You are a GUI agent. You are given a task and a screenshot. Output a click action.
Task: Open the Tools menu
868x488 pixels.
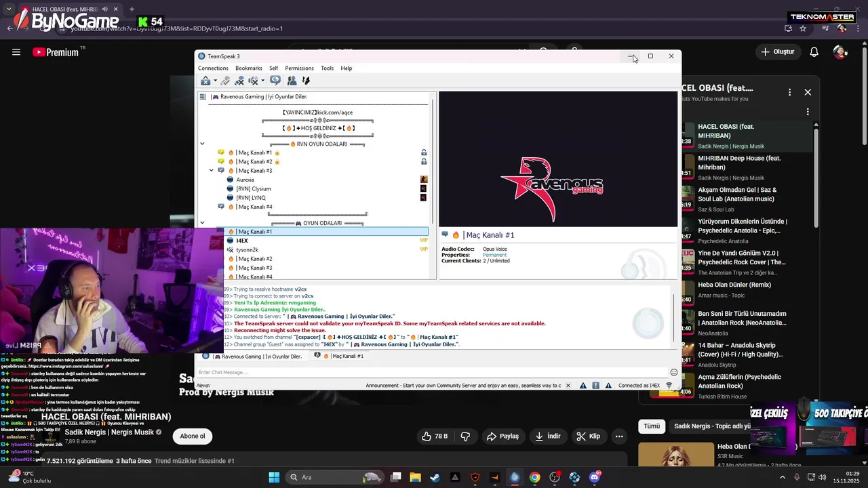tap(327, 68)
